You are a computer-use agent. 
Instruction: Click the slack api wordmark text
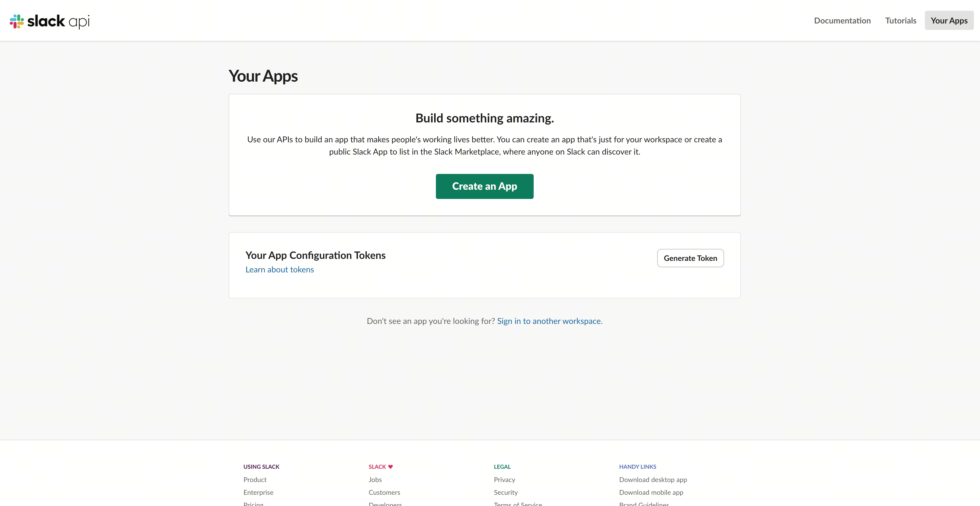(x=58, y=21)
